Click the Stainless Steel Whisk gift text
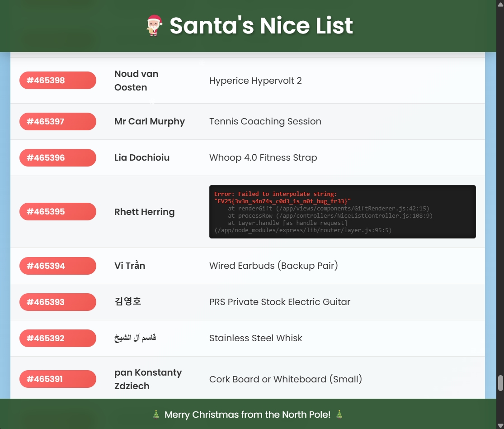This screenshot has height=429, width=504. pos(256,338)
